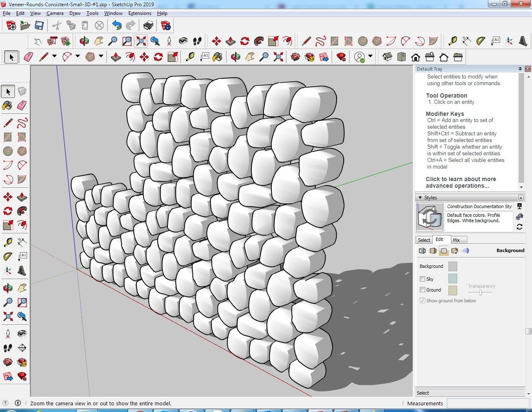Click the Background color swatch
532x412 pixels.
pos(453,267)
